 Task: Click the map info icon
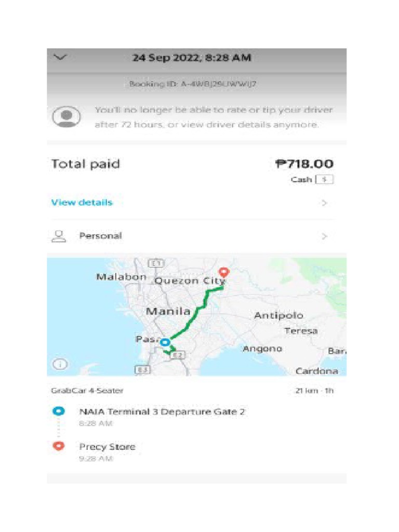pos(60,364)
